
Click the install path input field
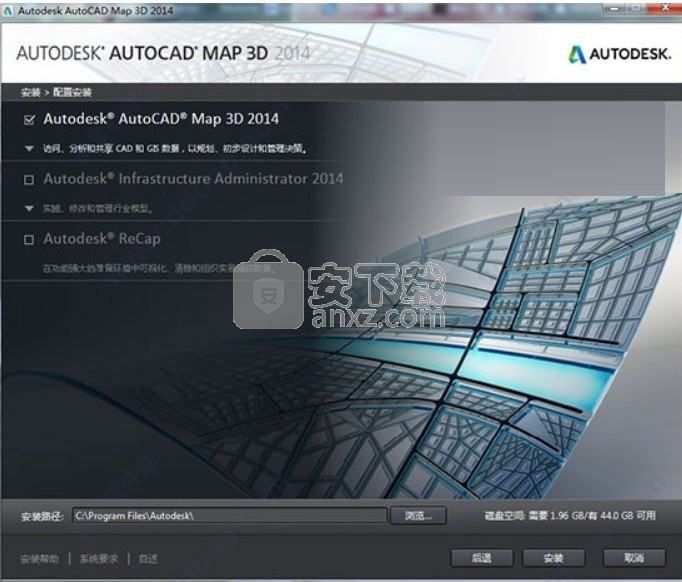[x=229, y=516]
